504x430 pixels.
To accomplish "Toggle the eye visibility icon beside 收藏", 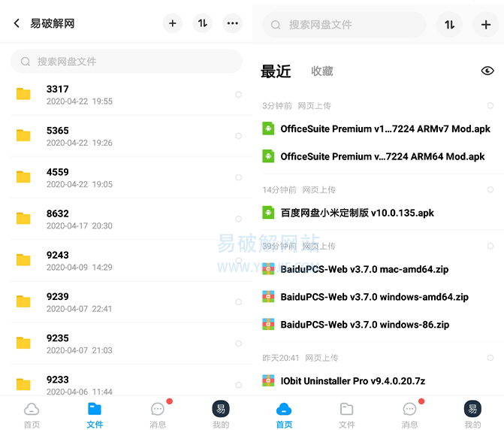I will (x=487, y=71).
